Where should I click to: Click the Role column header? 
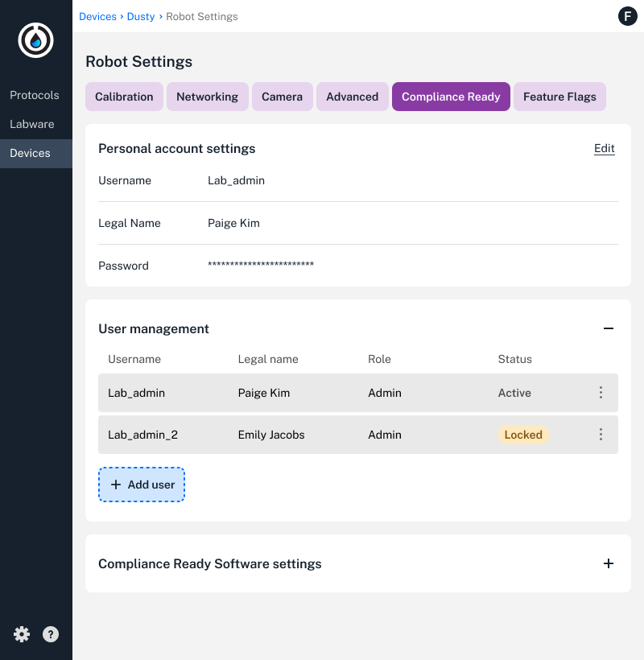(x=380, y=359)
